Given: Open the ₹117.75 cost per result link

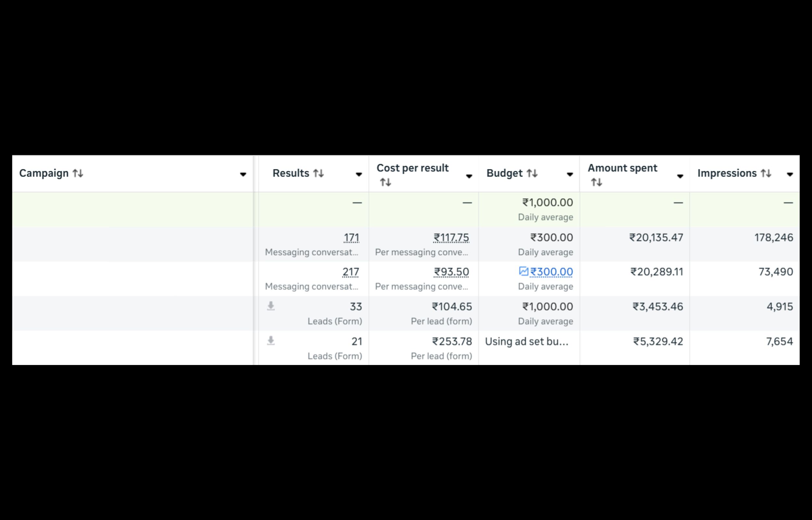Looking at the screenshot, I should pyautogui.click(x=451, y=238).
